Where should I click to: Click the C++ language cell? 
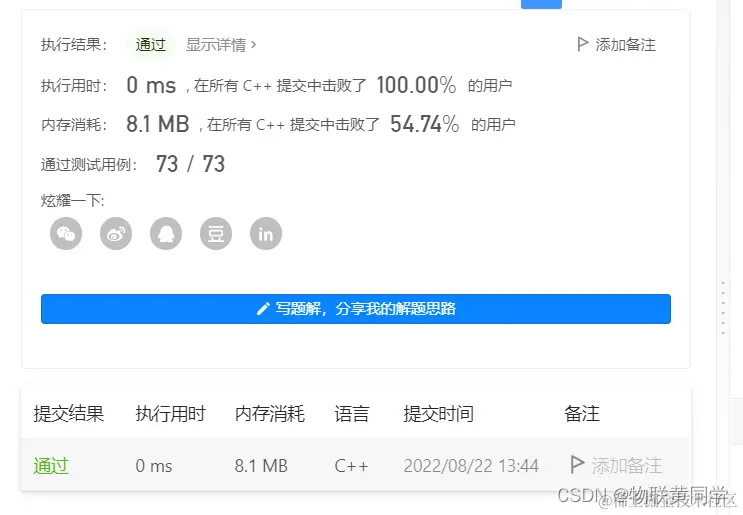coord(351,466)
